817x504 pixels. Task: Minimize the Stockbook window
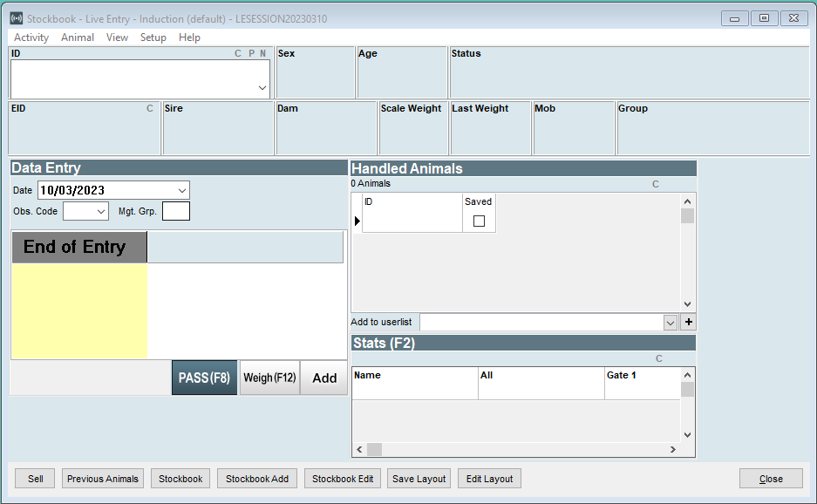(735, 18)
